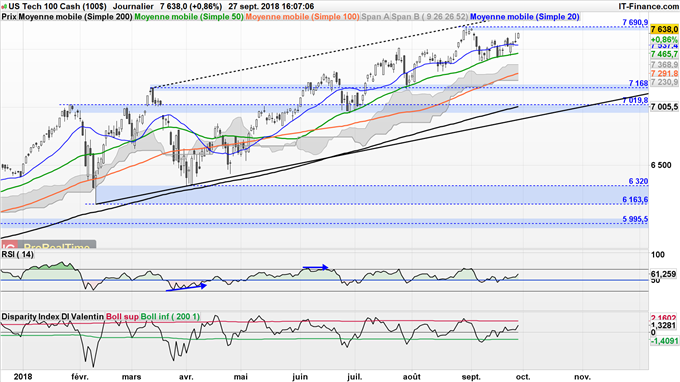The image size is (680, 382).
Task: Click the "juil." time axis label
Action: 354,376
